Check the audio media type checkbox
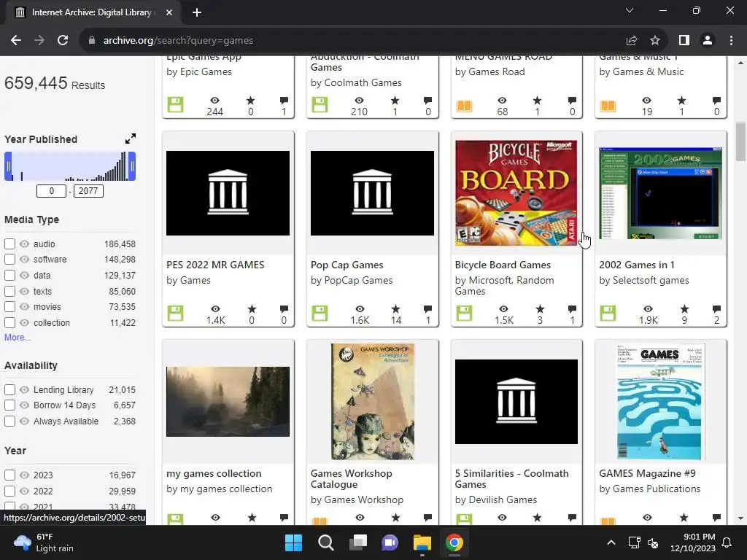Image resolution: width=747 pixels, height=560 pixels. click(x=9, y=244)
